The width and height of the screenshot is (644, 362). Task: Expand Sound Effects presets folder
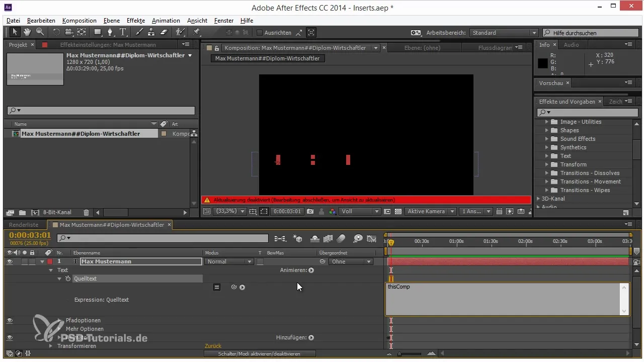point(546,139)
